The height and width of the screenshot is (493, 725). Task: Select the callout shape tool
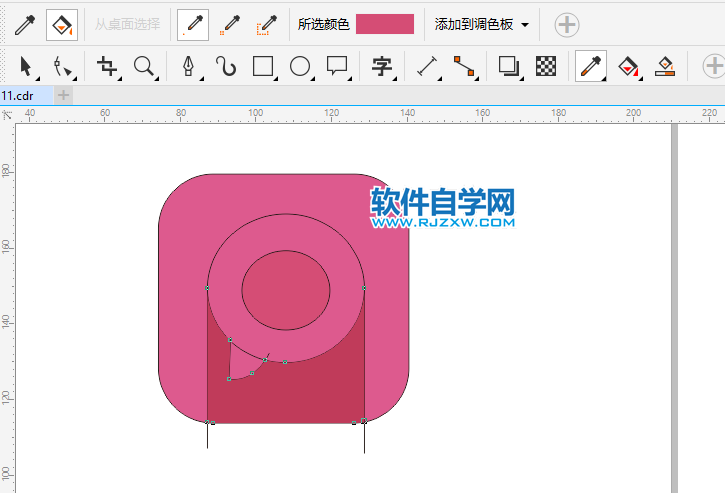click(338, 67)
